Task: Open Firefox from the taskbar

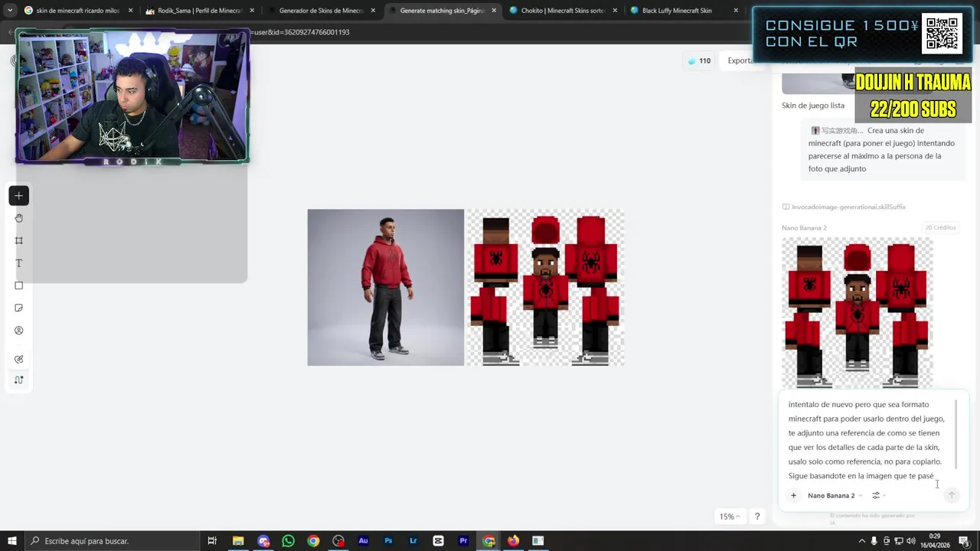Action: tap(513, 541)
